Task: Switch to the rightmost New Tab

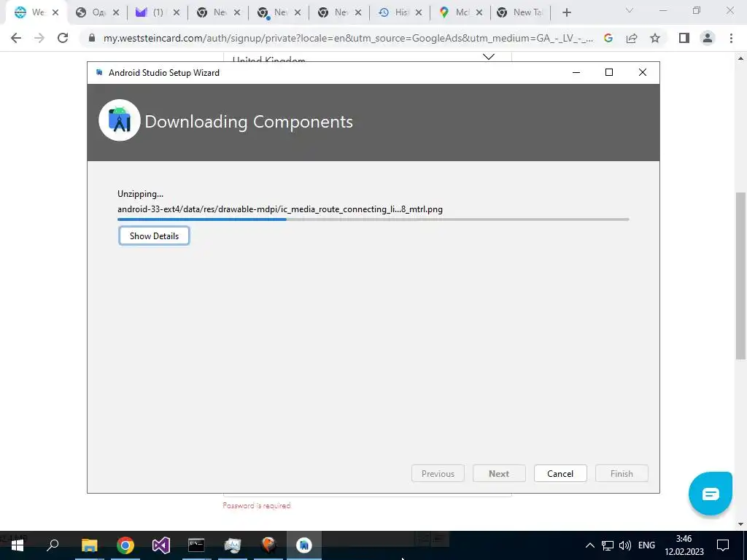Action: (520, 13)
